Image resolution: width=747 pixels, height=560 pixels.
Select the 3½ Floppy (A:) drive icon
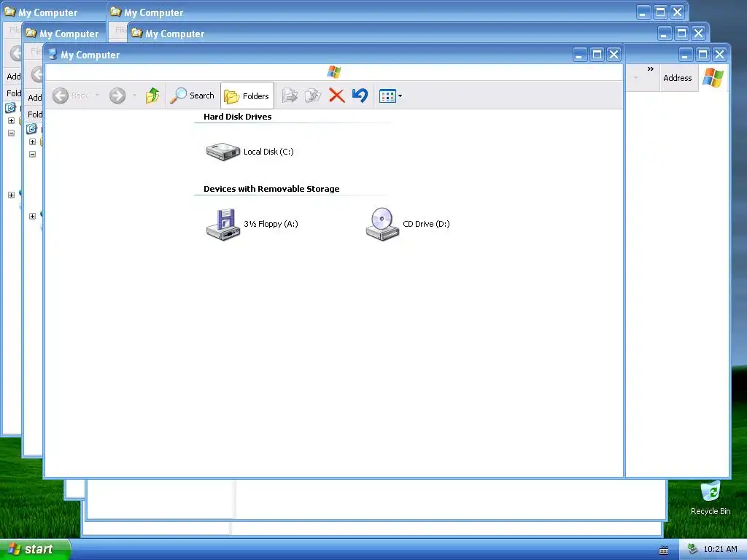222,225
